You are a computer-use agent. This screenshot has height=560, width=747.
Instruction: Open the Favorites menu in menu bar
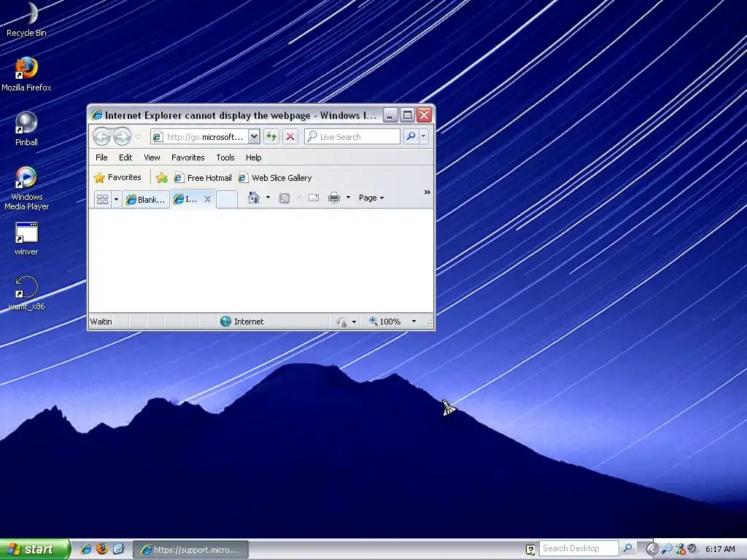pos(187,157)
